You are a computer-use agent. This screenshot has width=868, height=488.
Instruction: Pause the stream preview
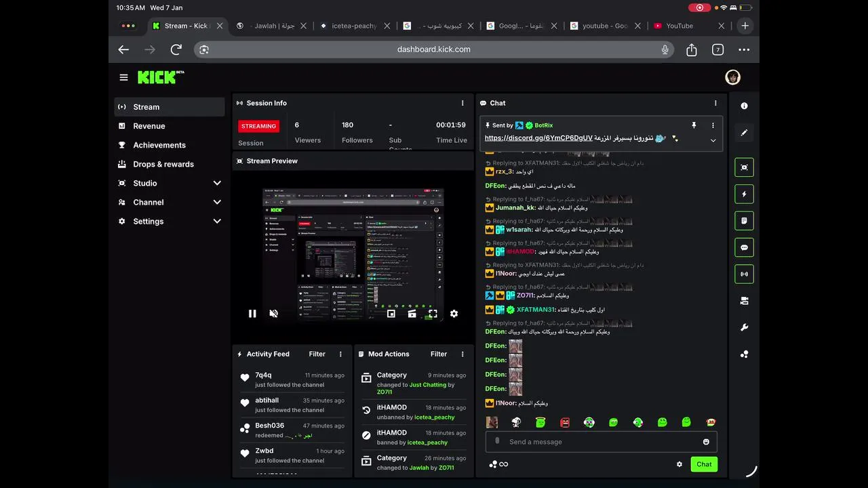point(252,314)
